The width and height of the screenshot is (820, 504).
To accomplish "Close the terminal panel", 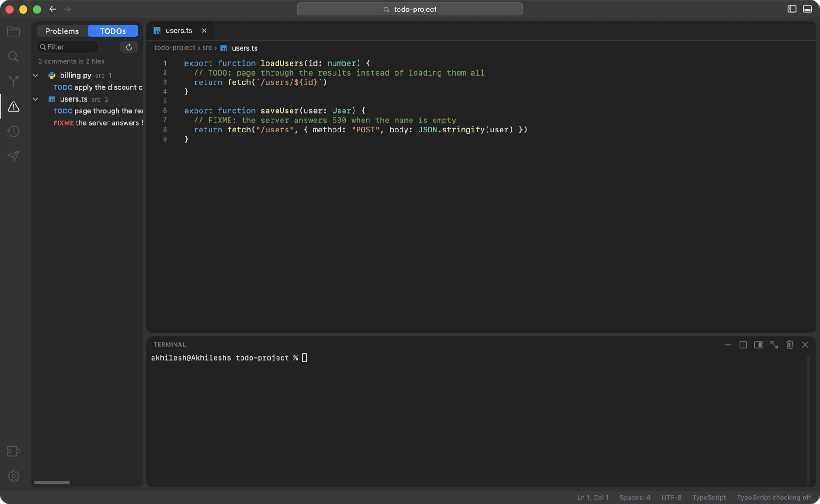I will click(805, 345).
